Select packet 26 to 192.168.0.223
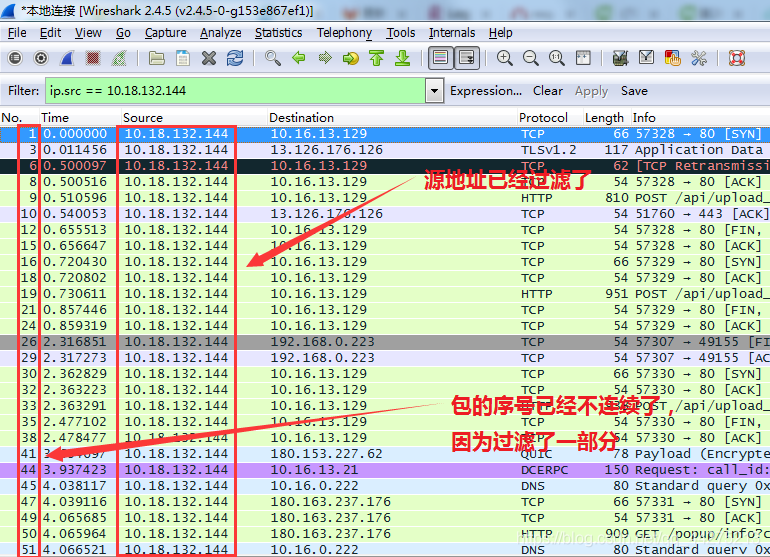 coord(385,342)
